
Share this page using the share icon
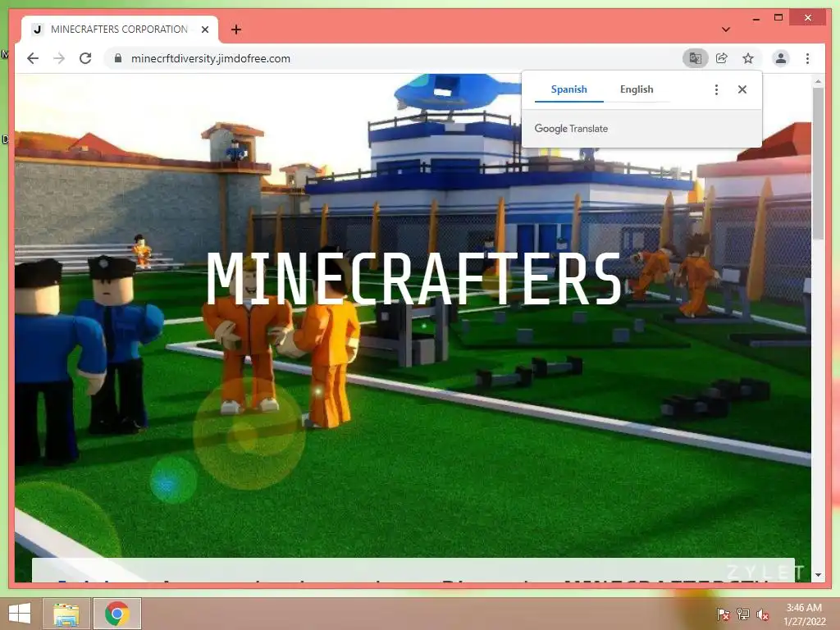[722, 58]
